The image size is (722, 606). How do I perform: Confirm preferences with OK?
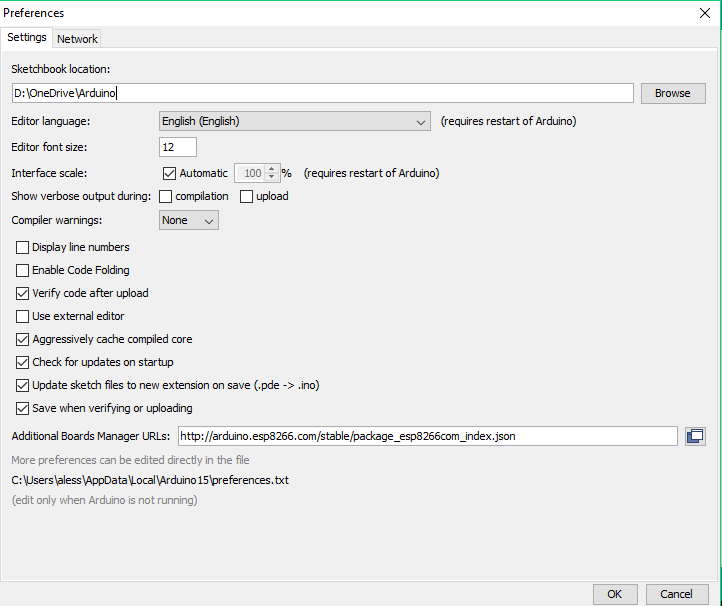[615, 594]
